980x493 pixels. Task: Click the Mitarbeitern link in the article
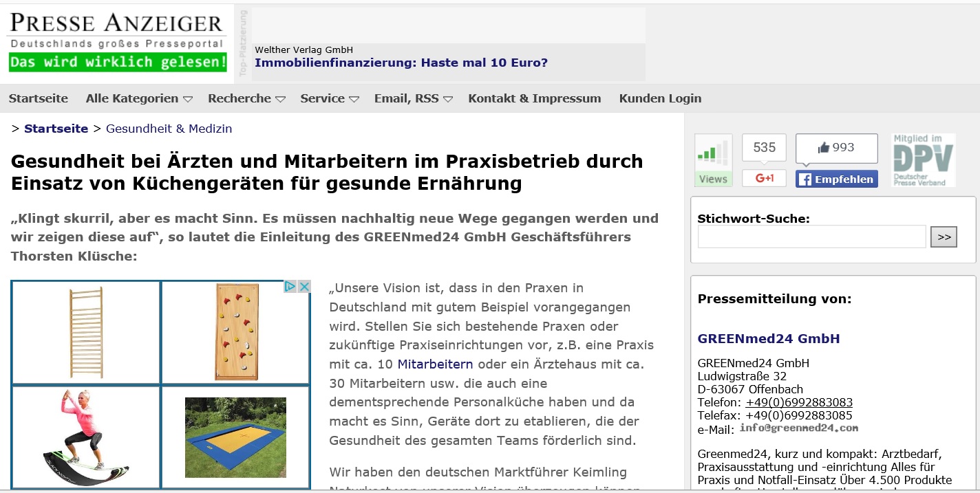pos(435,364)
